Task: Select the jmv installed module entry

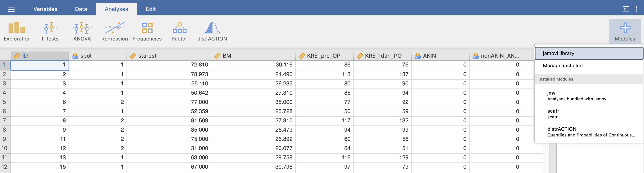Action: (x=589, y=96)
